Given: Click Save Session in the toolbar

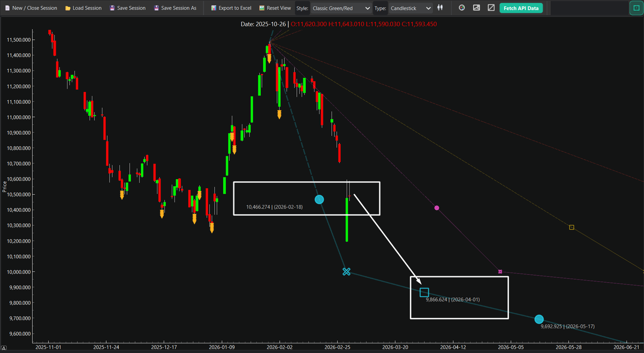Looking at the screenshot, I should pos(127,8).
